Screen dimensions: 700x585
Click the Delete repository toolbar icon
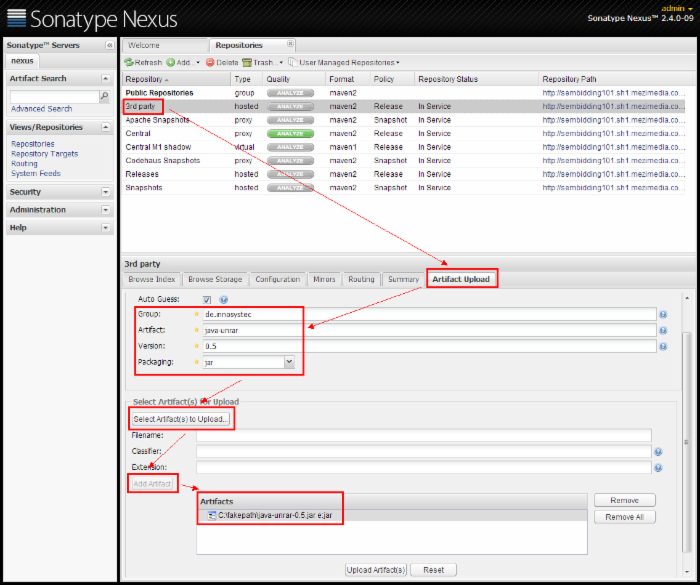(210, 62)
